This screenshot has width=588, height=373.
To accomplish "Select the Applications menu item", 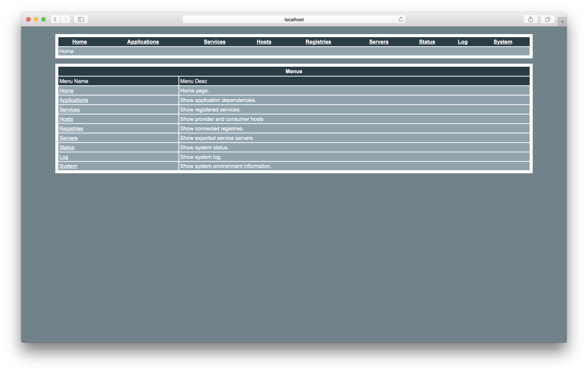I will tap(143, 42).
